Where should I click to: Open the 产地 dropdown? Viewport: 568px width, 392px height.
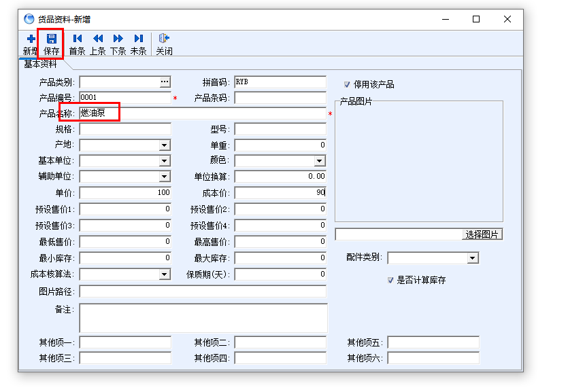[x=165, y=145]
